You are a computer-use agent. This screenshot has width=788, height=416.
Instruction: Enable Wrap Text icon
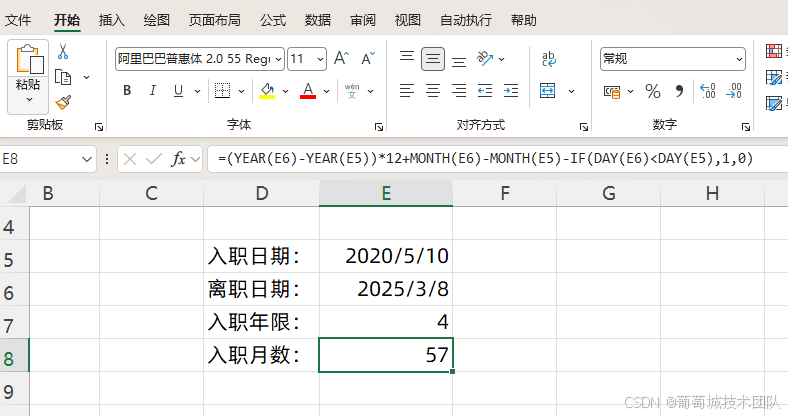549,59
